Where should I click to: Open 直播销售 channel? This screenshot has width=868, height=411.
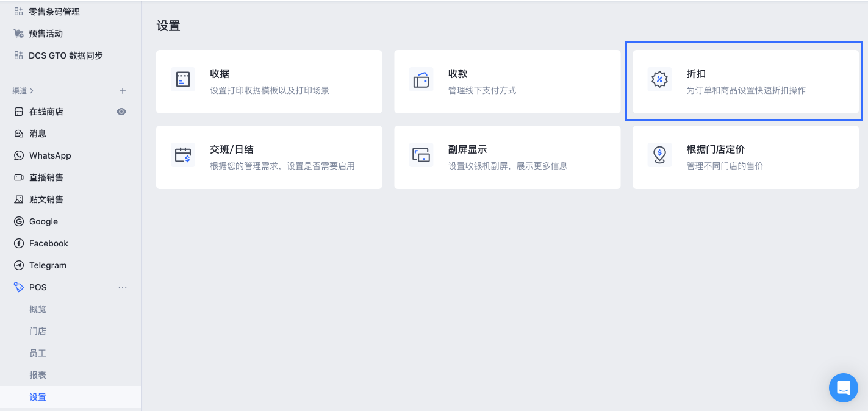46,177
